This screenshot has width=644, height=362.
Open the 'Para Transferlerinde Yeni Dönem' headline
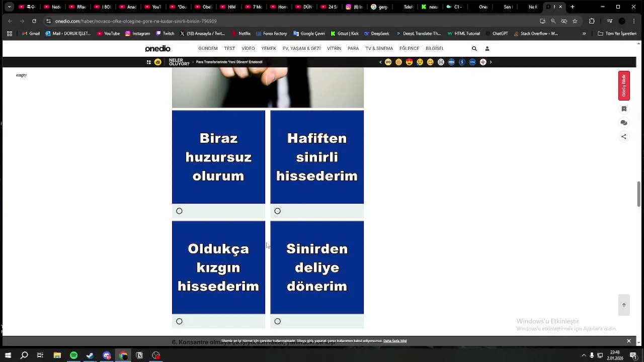pyautogui.click(x=229, y=62)
